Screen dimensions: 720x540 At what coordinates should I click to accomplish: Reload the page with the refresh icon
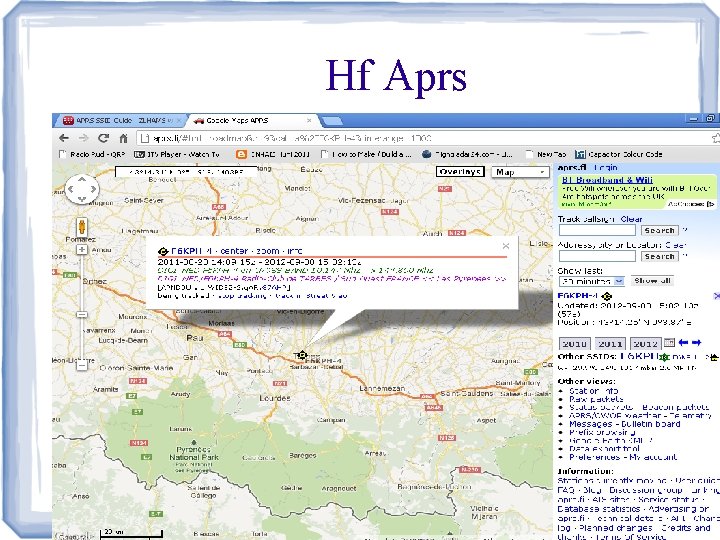click(x=103, y=138)
